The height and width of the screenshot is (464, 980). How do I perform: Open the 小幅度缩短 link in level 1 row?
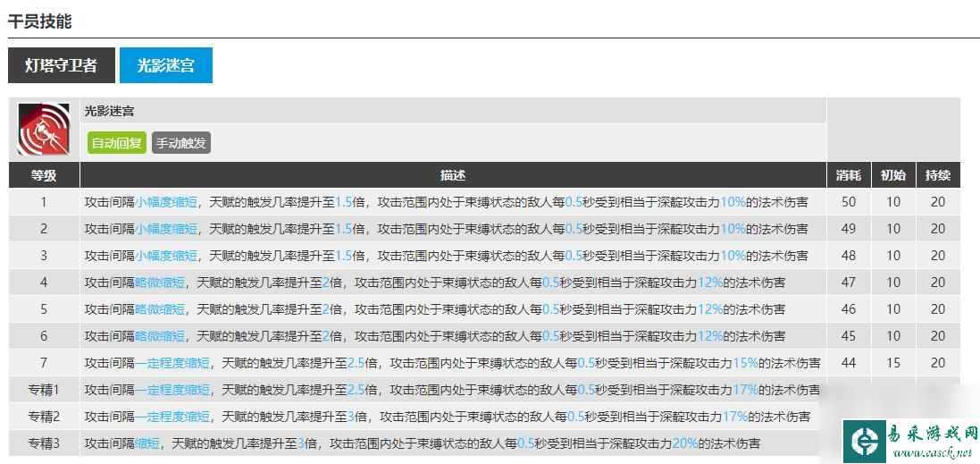(167, 202)
